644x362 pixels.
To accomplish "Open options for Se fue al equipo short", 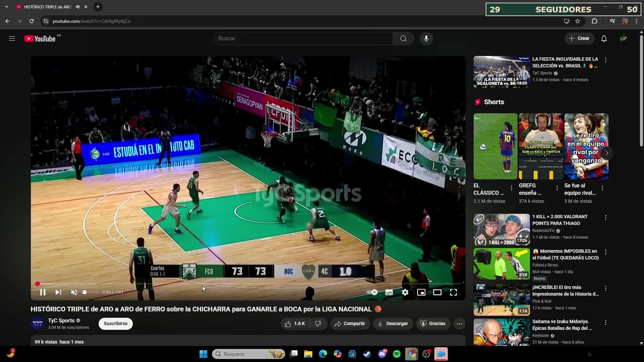I will pos(603,188).
